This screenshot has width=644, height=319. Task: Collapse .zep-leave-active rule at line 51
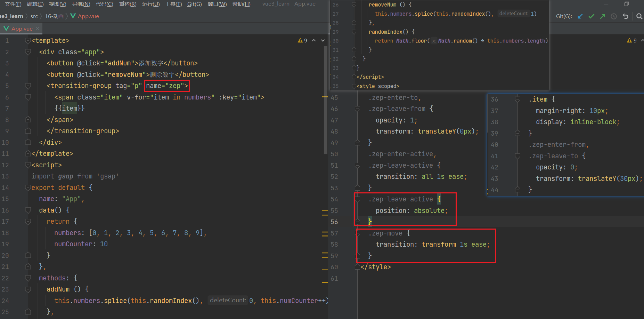click(x=357, y=165)
